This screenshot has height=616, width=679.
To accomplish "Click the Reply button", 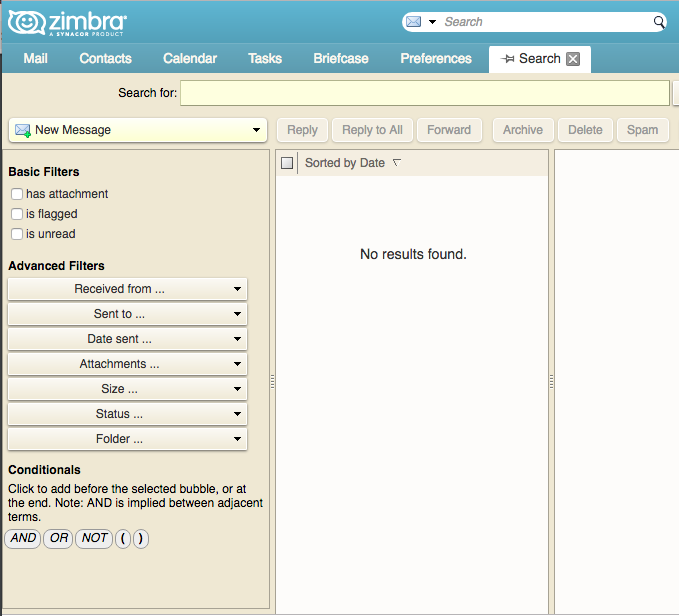I will coord(302,130).
